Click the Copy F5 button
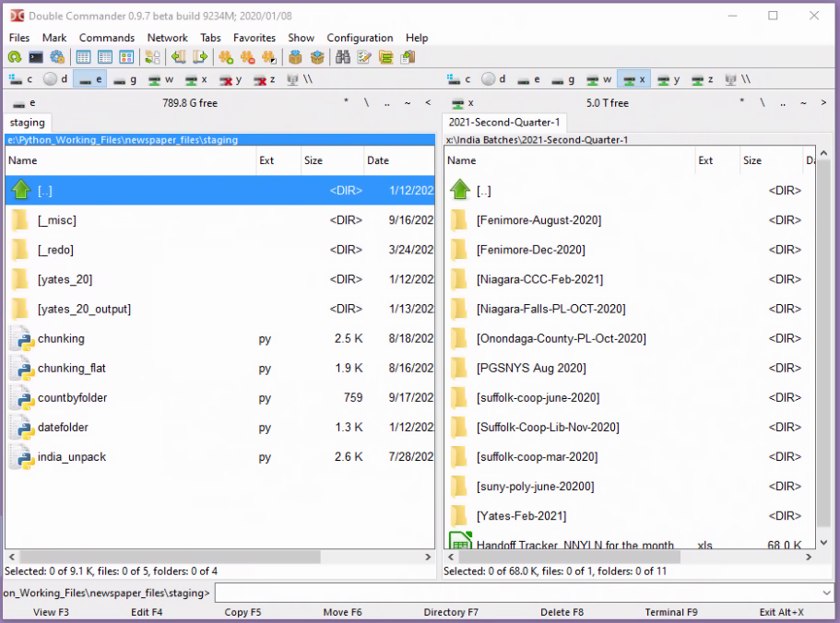 [243, 612]
